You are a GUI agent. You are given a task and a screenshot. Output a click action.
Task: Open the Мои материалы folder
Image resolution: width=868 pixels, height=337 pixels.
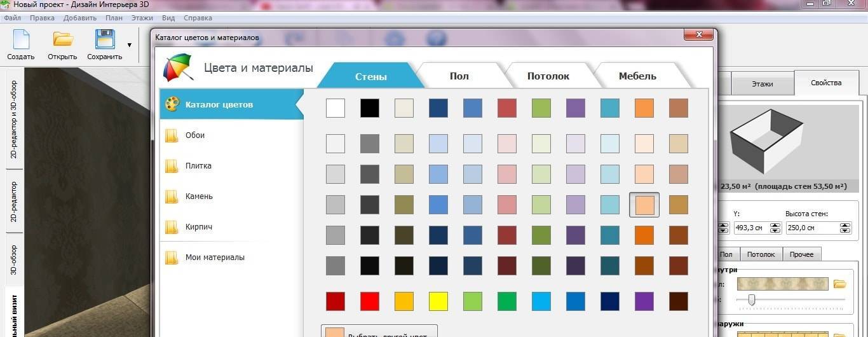[x=214, y=258]
